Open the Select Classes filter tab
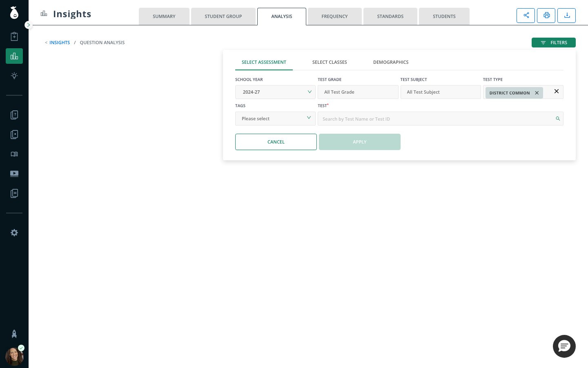 point(330,62)
